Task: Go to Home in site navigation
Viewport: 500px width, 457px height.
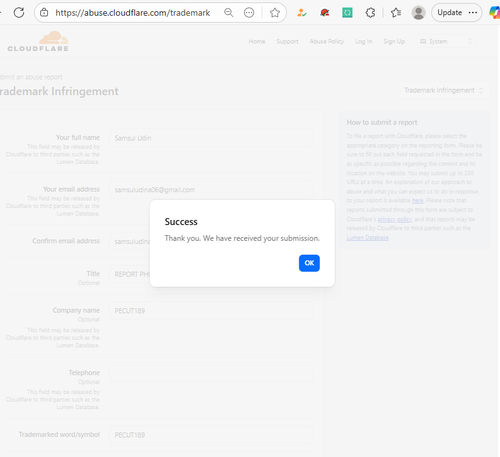Action: click(x=257, y=41)
